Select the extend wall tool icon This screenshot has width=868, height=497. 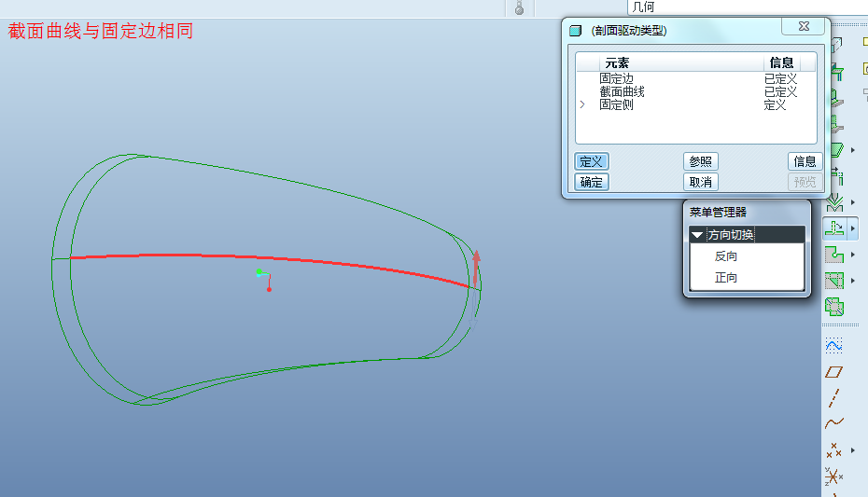coord(836,177)
